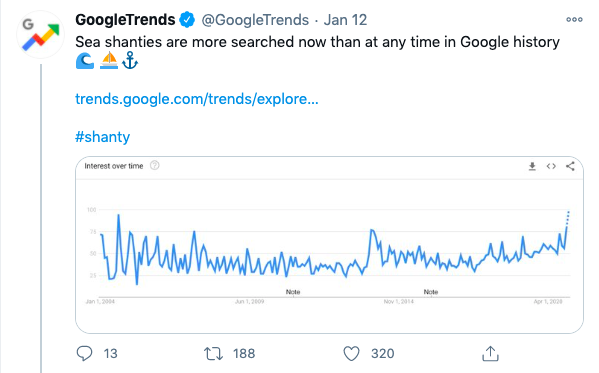The height and width of the screenshot is (373, 599).
Task: Click the GoogleTrends display name
Action: pyautogui.click(x=125, y=20)
